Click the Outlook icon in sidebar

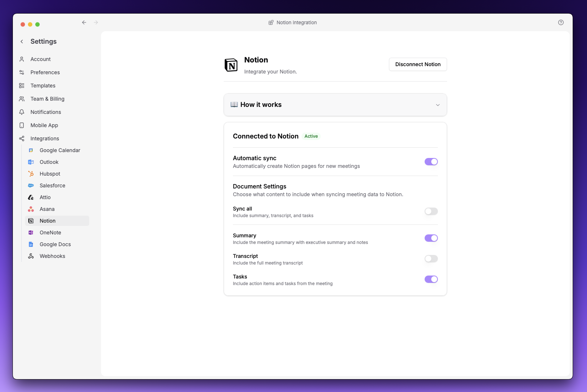31,162
